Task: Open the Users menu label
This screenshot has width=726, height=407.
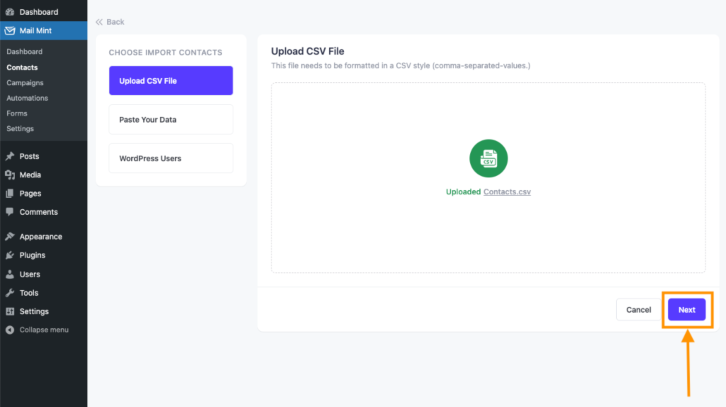Action: pyautogui.click(x=30, y=274)
